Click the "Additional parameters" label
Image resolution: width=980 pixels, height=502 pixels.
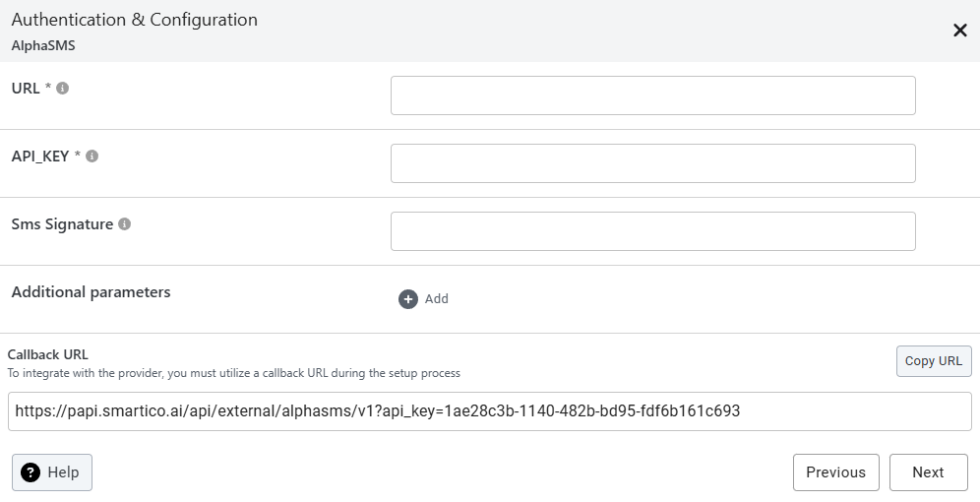(91, 291)
